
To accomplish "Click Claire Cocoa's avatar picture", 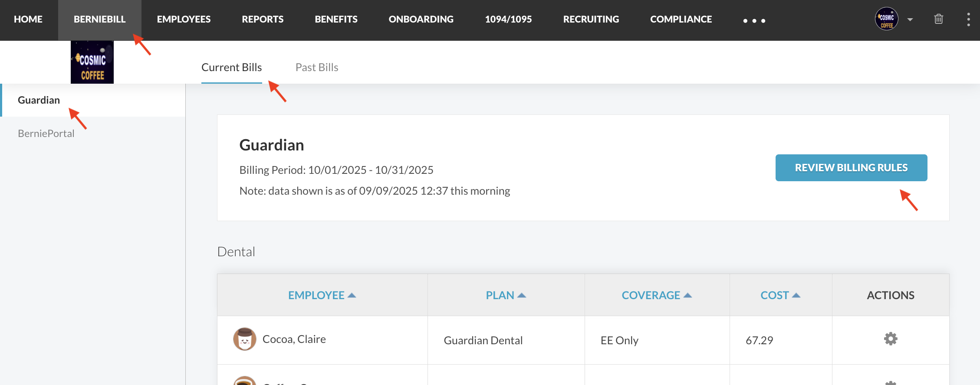I will (245, 339).
